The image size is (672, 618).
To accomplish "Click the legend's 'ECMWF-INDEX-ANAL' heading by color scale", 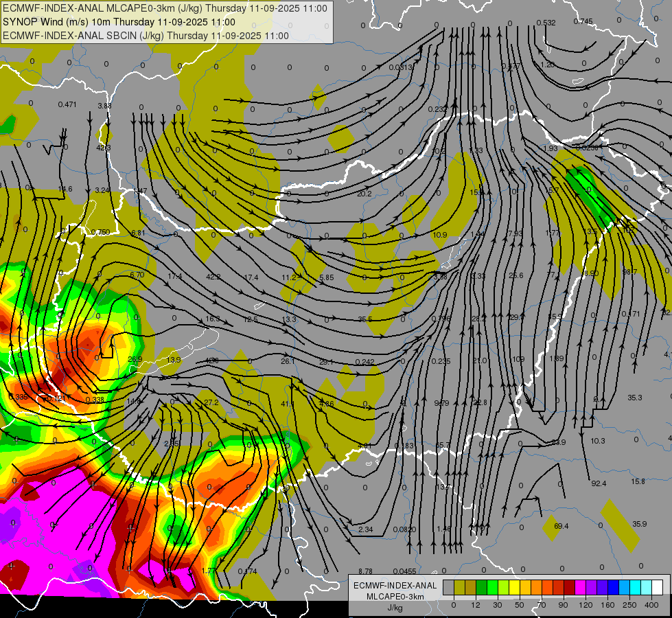I will (x=395, y=586).
